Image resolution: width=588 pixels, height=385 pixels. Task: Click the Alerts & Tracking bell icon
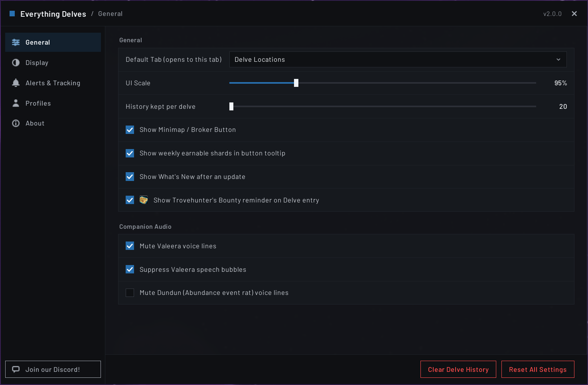pos(16,83)
